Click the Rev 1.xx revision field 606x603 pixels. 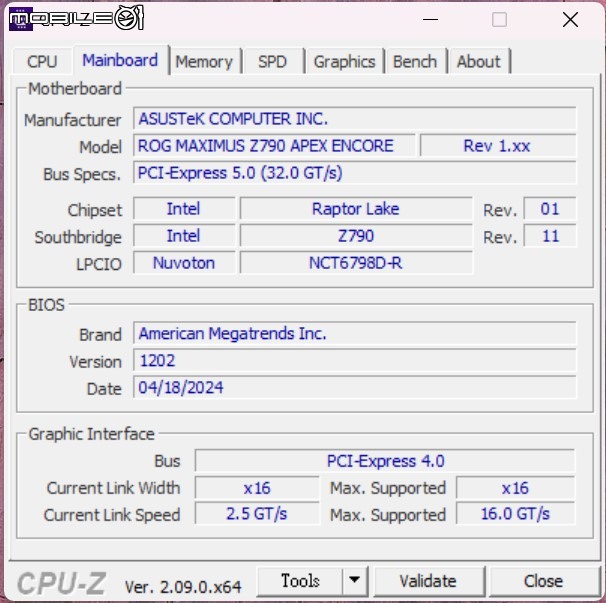(x=498, y=146)
